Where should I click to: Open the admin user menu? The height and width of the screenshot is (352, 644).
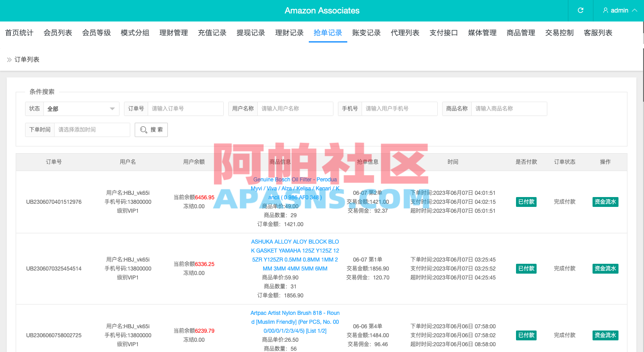[x=620, y=10]
